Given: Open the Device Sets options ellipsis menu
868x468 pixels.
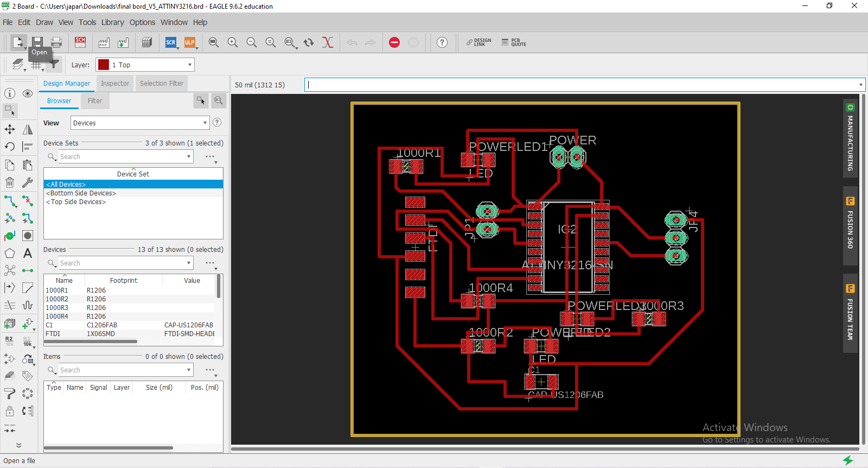Looking at the screenshot, I should [210, 157].
